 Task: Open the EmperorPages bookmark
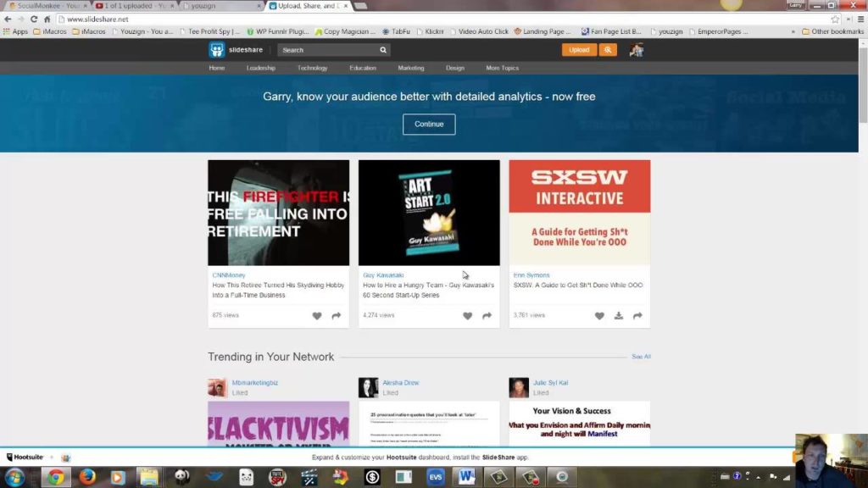pyautogui.click(x=719, y=31)
